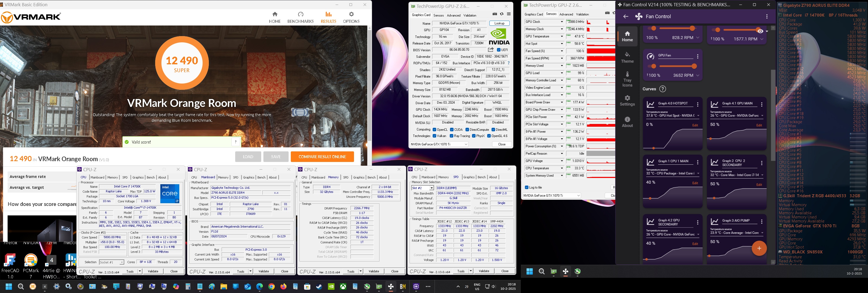The height and width of the screenshot is (293, 868).
Task: Switch to RESULTS tab in VRMark
Action: point(328,17)
